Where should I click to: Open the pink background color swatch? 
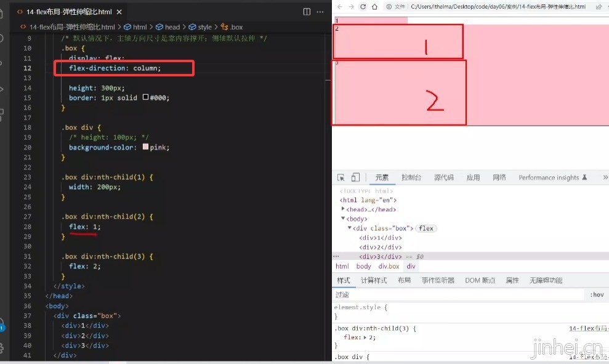[146, 147]
